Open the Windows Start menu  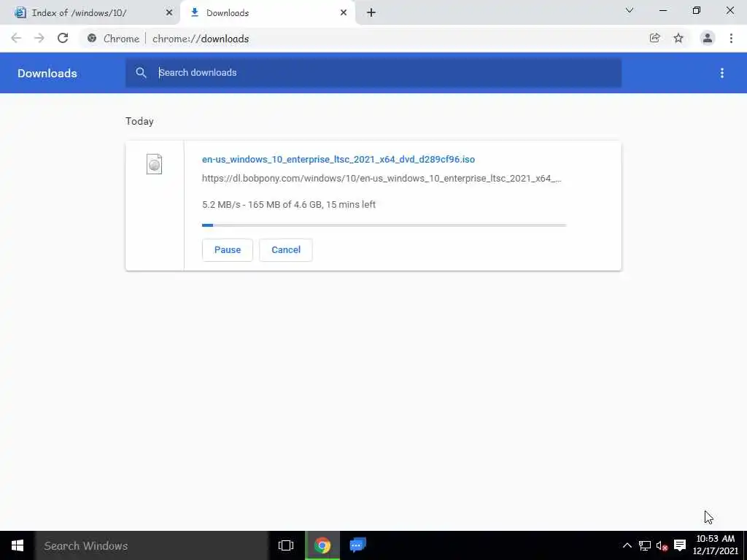point(18,545)
